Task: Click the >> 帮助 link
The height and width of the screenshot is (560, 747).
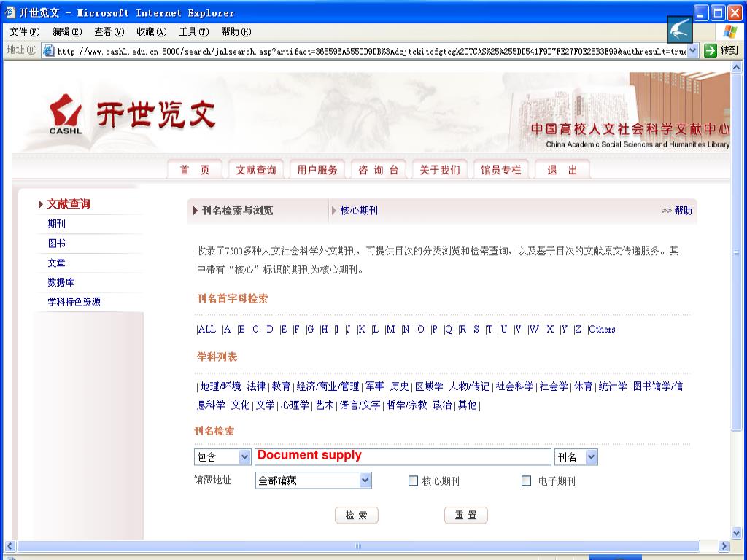Action: click(676, 211)
